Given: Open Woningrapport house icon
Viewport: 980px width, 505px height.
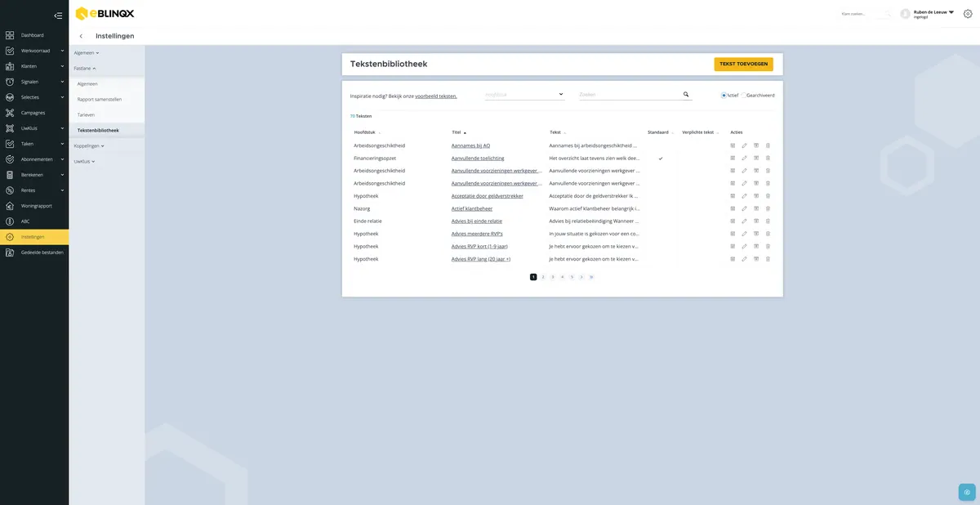Looking at the screenshot, I should point(9,206).
